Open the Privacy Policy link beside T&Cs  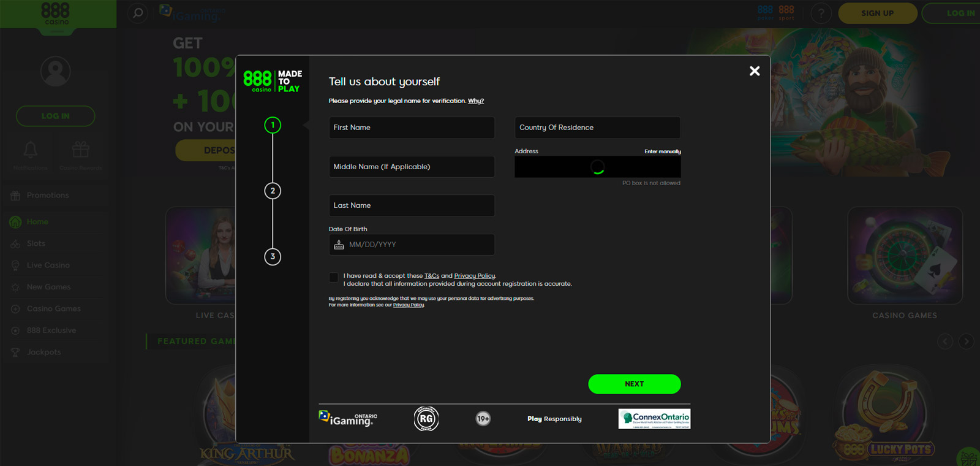coord(475,276)
